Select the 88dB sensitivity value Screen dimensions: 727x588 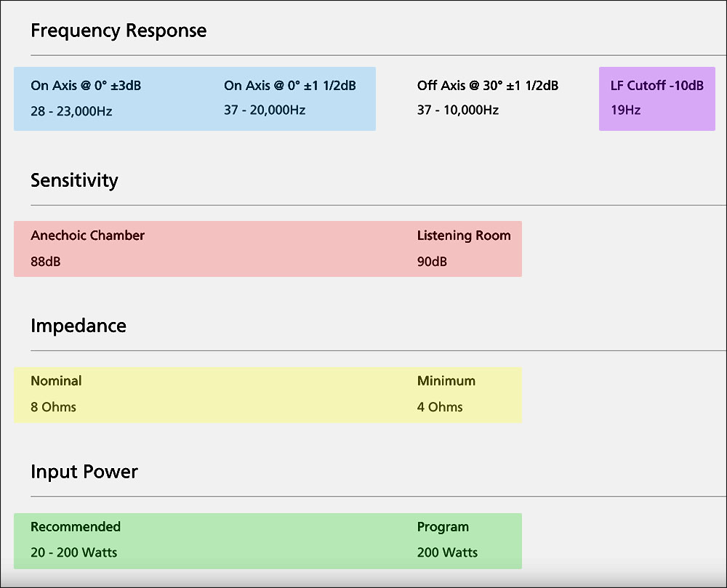point(46,262)
